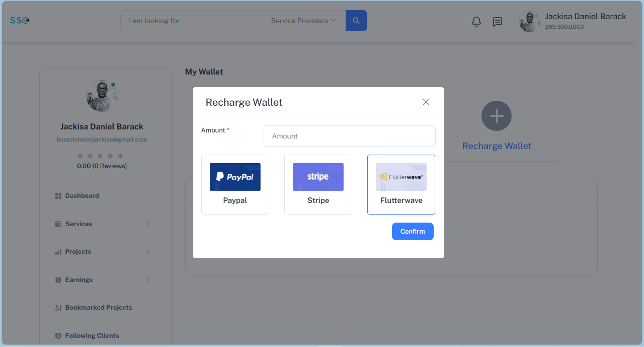The image size is (644, 347).
Task: Choose Flutterwave payment option
Action: click(401, 184)
